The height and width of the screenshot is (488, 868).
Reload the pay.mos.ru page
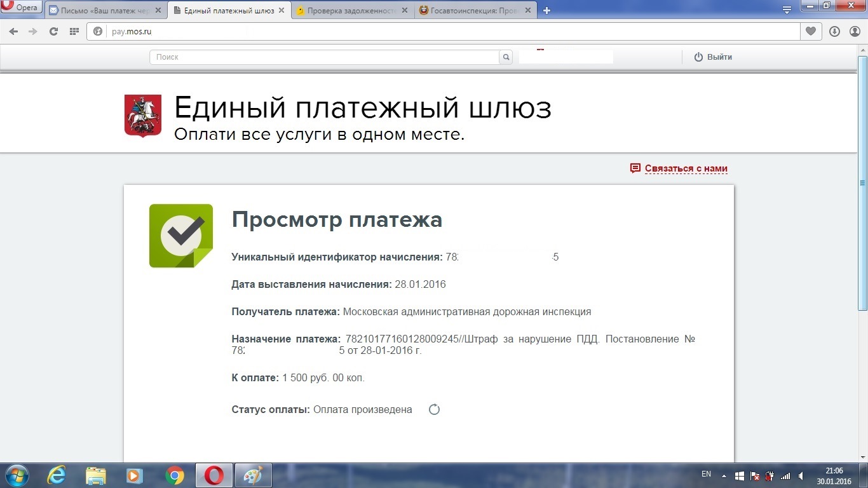point(53,31)
